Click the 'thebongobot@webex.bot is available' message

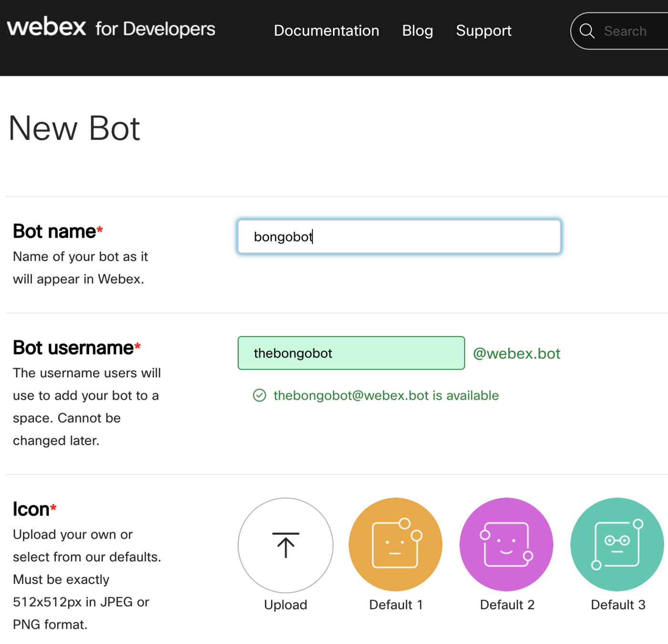tap(386, 395)
